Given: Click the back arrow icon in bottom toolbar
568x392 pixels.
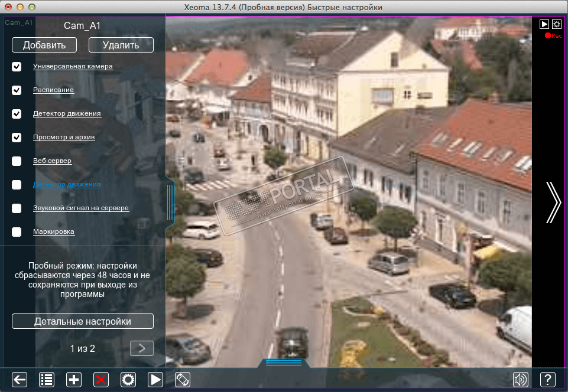Looking at the screenshot, I should (20, 380).
